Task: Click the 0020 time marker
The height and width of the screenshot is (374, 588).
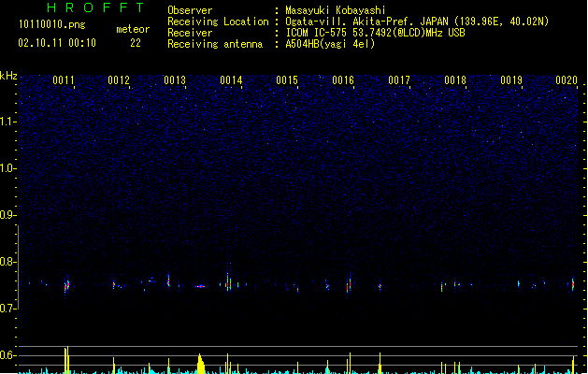Action: (566, 80)
